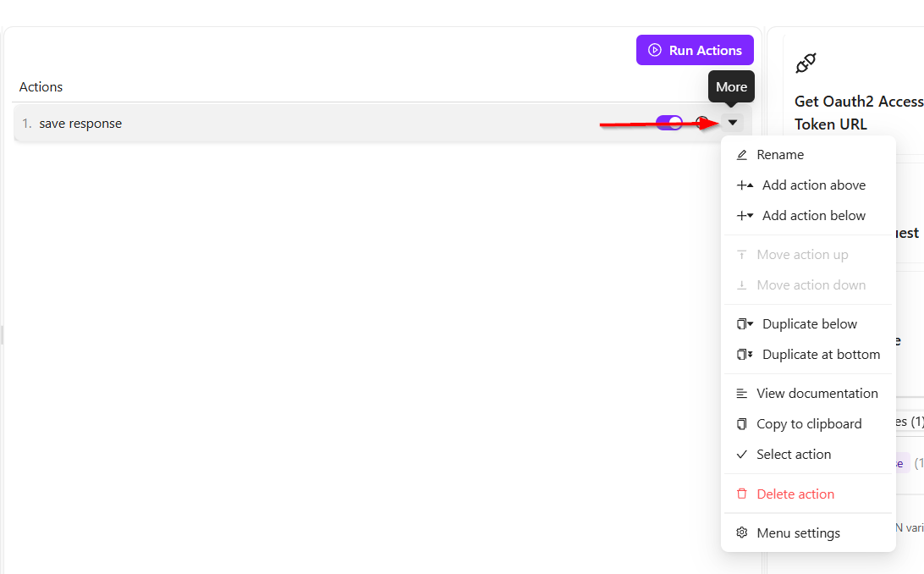This screenshot has width=924, height=574.
Task: Click the Rename pencil icon
Action: pyautogui.click(x=742, y=155)
